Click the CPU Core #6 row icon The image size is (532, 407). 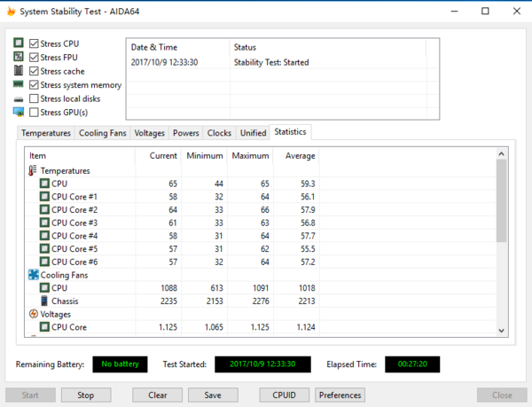tap(44, 262)
